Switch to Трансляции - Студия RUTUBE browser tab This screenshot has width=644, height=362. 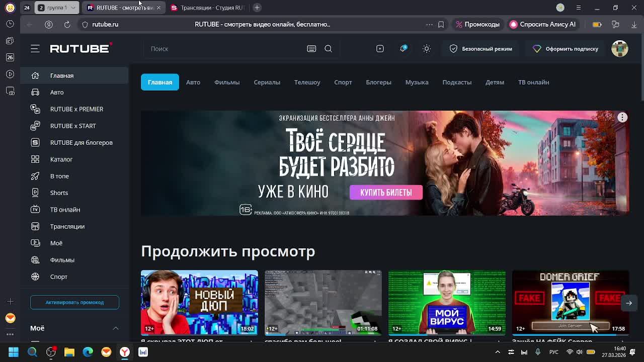(207, 8)
